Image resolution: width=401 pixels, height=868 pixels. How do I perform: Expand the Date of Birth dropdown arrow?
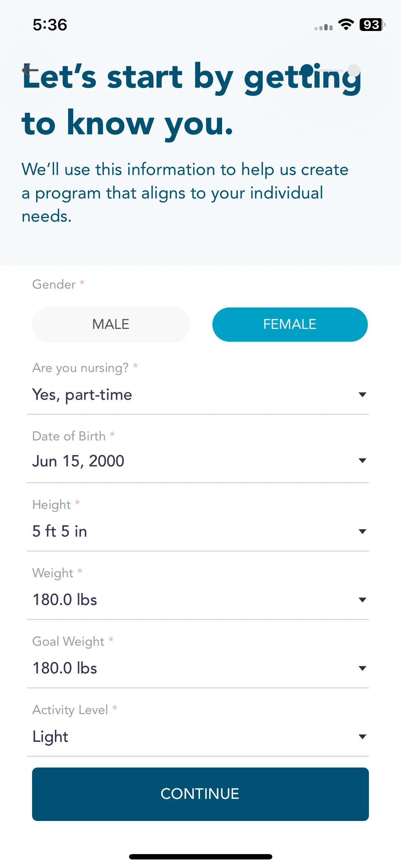pyautogui.click(x=362, y=460)
